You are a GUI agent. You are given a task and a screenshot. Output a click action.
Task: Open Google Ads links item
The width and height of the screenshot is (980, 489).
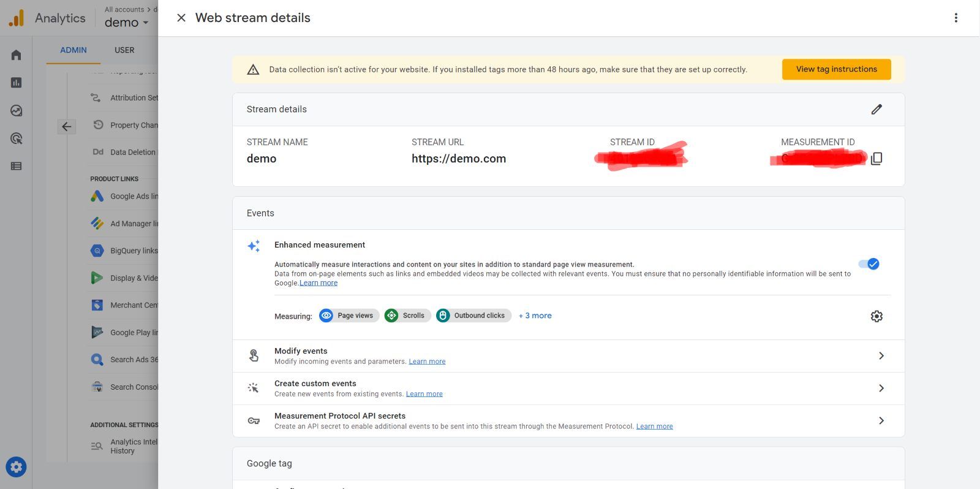click(x=123, y=196)
